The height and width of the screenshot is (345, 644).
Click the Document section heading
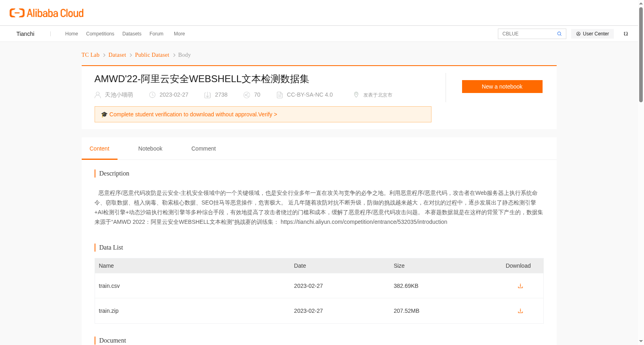112,341
